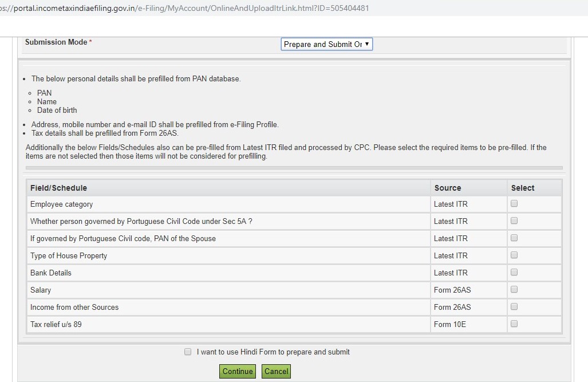This screenshot has height=382, width=588.
Task: Click the Select column header
Action: click(x=523, y=188)
